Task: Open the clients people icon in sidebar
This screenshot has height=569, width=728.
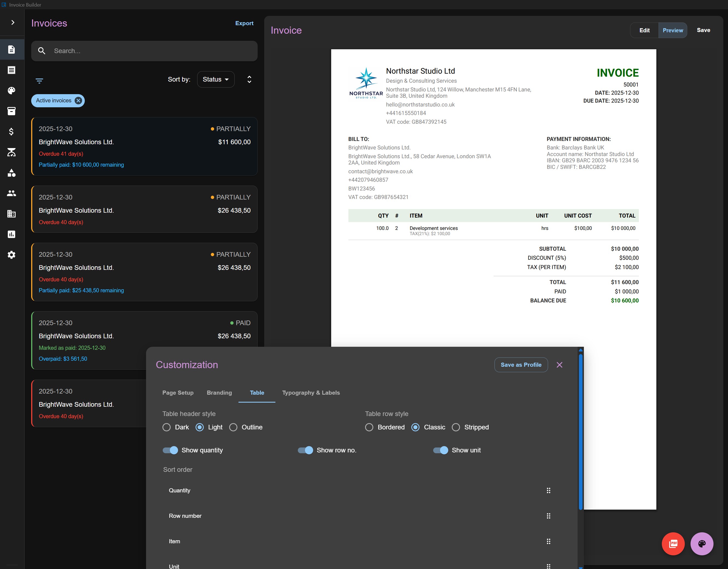Action: tap(12, 193)
